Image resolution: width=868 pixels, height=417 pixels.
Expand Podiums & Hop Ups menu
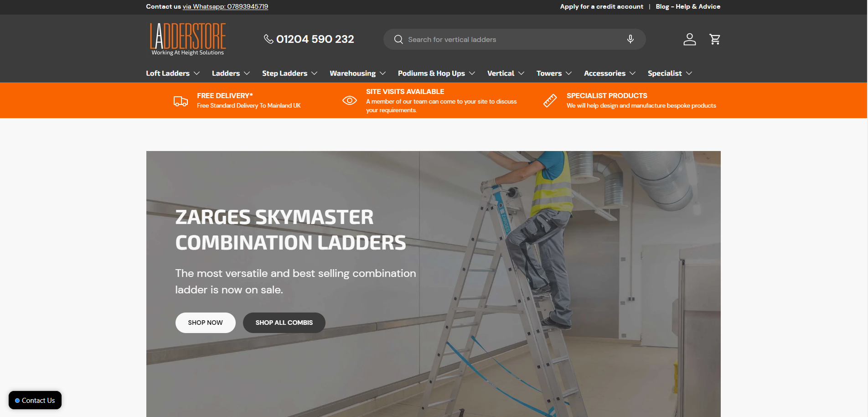click(x=436, y=73)
